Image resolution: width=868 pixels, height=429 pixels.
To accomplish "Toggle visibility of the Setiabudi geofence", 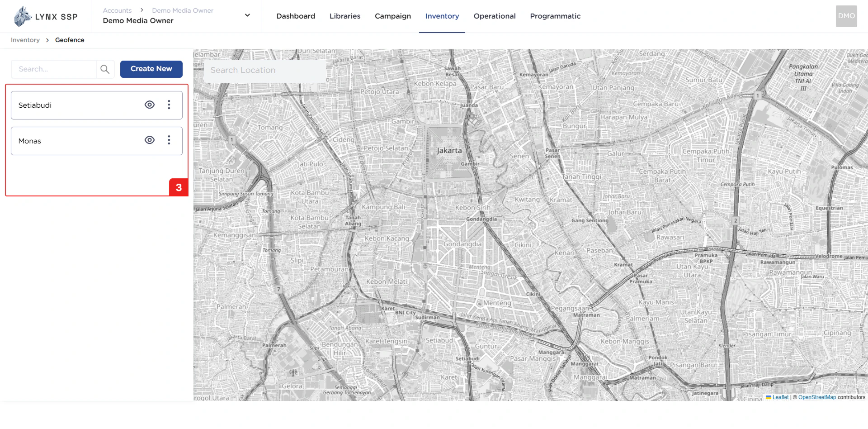I will [x=149, y=105].
